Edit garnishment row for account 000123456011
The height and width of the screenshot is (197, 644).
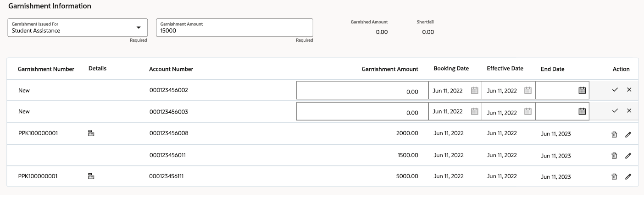pyautogui.click(x=628, y=156)
